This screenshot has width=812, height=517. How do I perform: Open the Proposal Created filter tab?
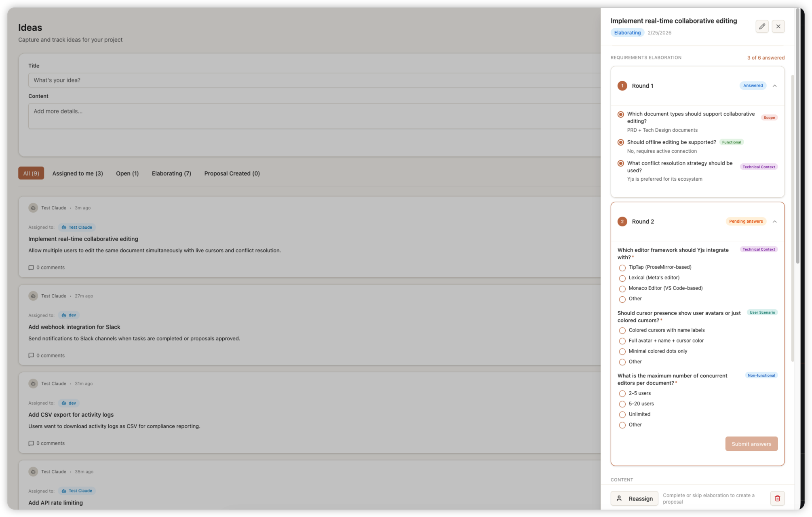pyautogui.click(x=232, y=173)
